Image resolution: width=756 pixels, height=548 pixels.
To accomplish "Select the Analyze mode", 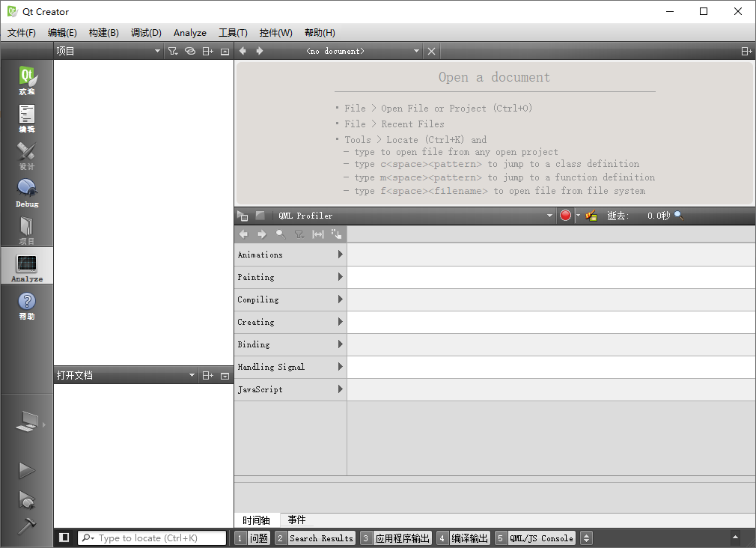I will pos(27,267).
